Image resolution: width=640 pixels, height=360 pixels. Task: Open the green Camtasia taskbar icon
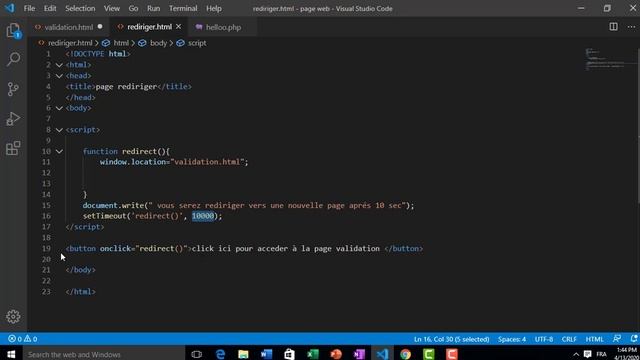pyautogui.click(x=429, y=354)
